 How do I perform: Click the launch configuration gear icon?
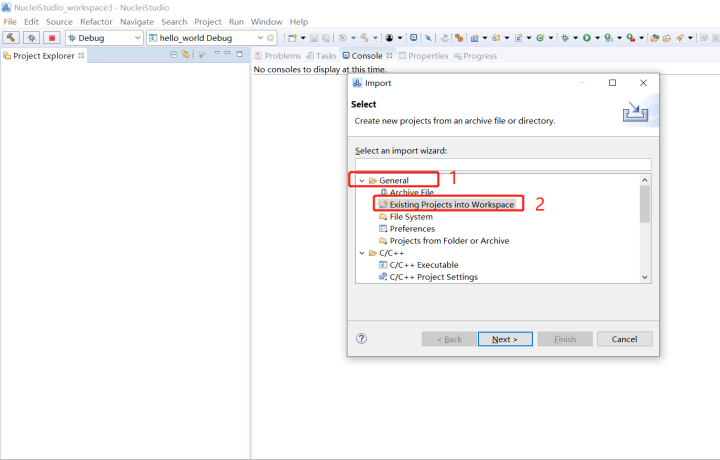tap(270, 38)
